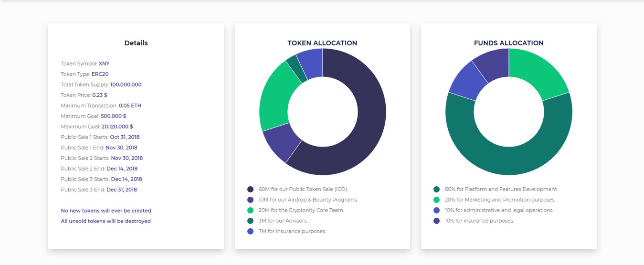Click '20% for Marketing and Promotion purposes.' text
The image size is (644, 265).
click(x=500, y=200)
